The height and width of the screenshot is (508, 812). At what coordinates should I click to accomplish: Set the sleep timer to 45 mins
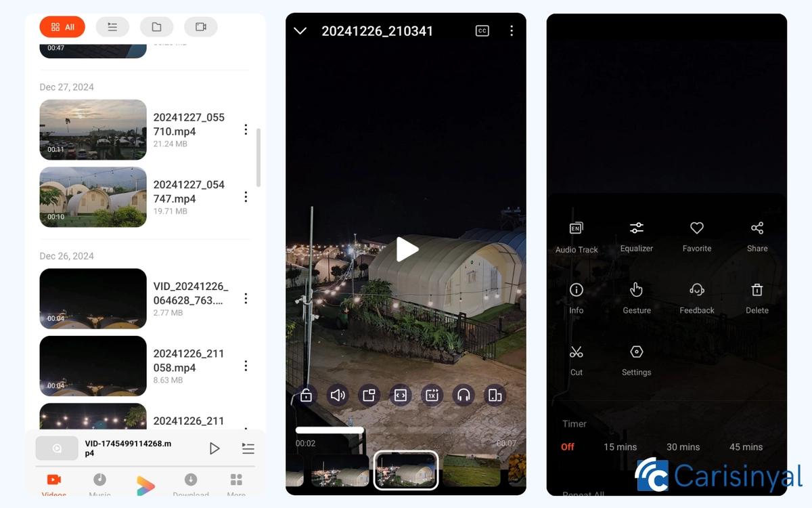[746, 447]
